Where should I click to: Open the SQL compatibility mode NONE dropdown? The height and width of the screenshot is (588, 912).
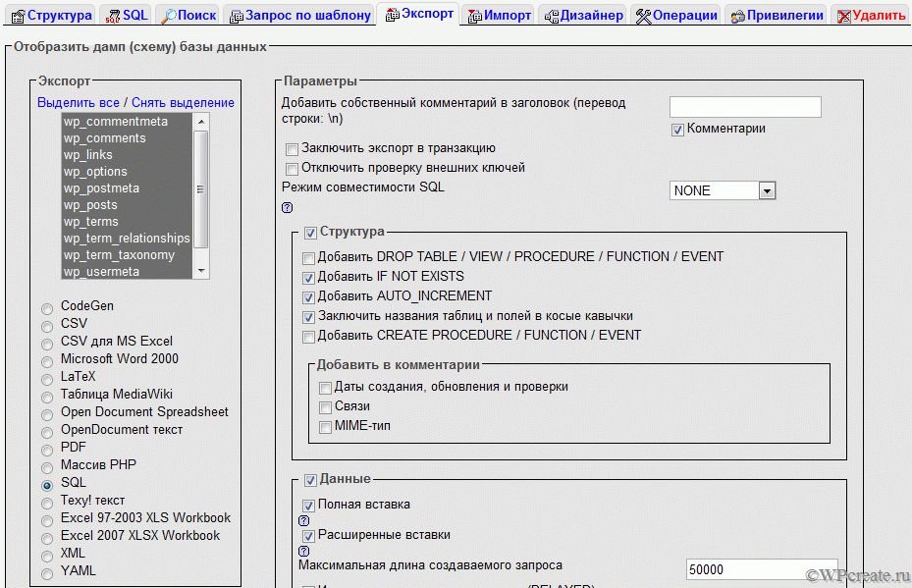[723, 190]
